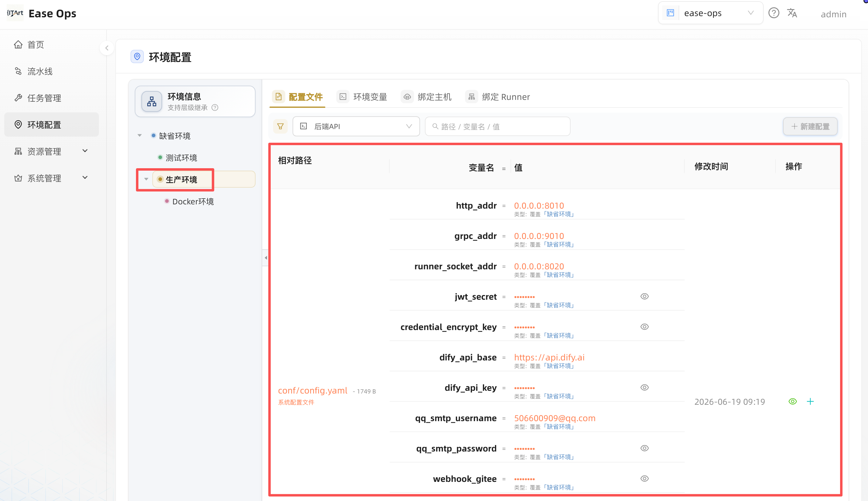Click the language translate icon
This screenshot has height=501, width=868.
(792, 13)
